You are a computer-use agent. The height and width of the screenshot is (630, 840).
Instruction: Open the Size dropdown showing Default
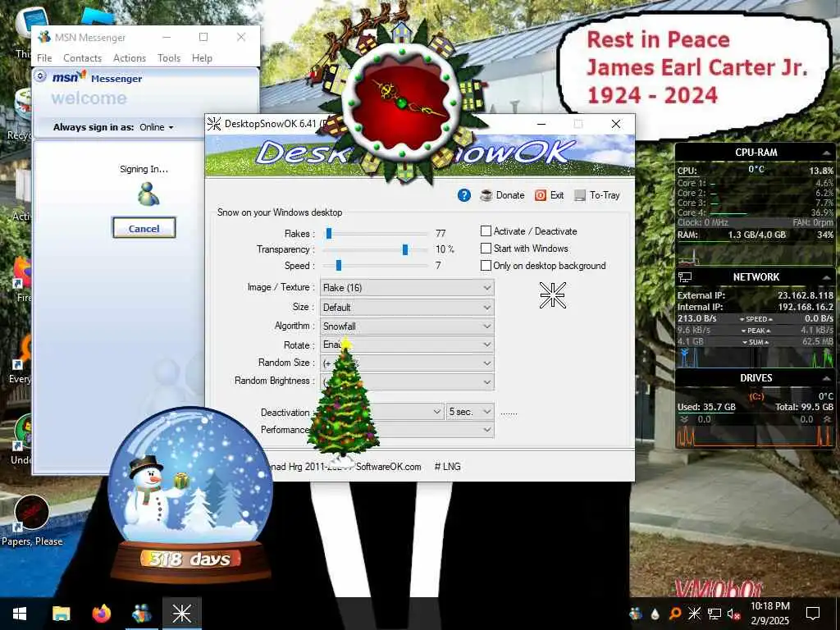pyautogui.click(x=407, y=307)
